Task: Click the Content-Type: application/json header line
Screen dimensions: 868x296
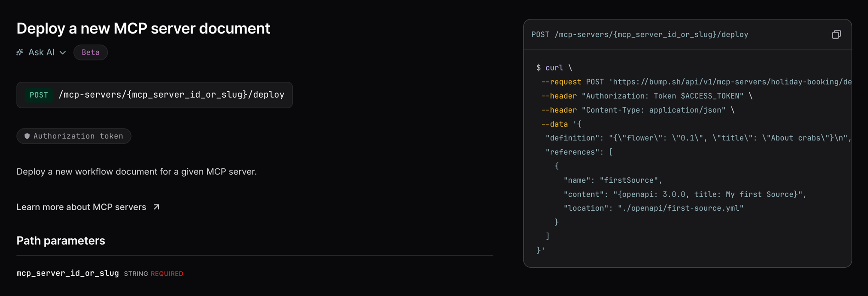Action: [638, 110]
